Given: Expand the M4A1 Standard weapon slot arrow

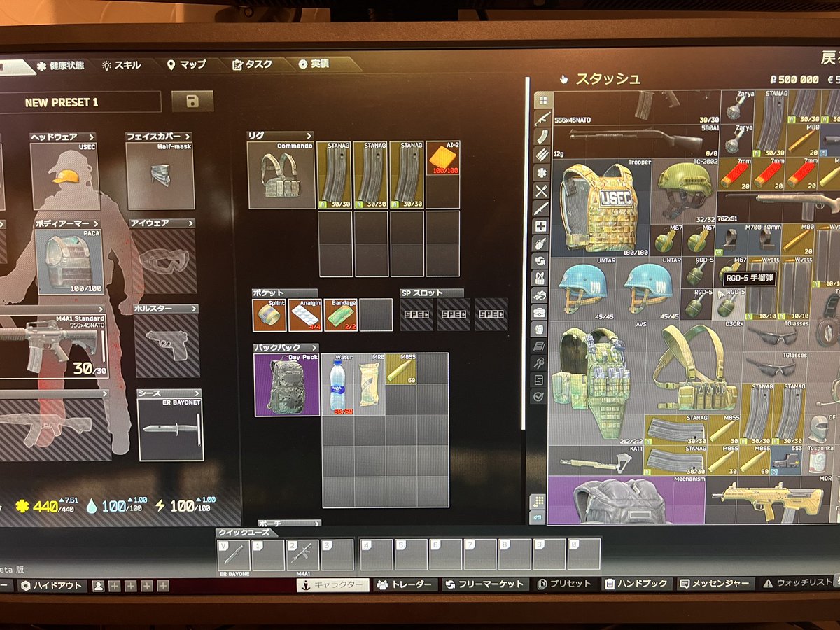Looking at the screenshot, I should tap(101, 309).
